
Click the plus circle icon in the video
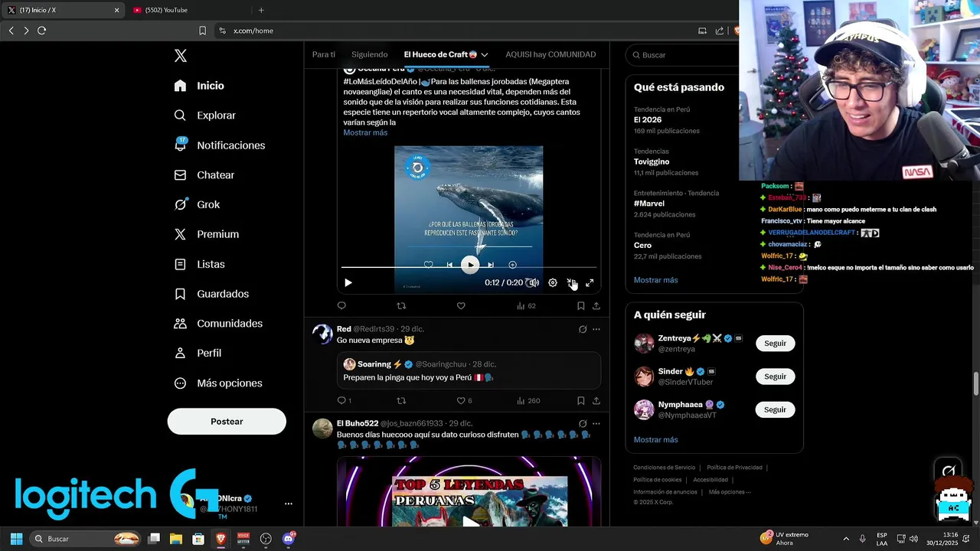pyautogui.click(x=512, y=265)
